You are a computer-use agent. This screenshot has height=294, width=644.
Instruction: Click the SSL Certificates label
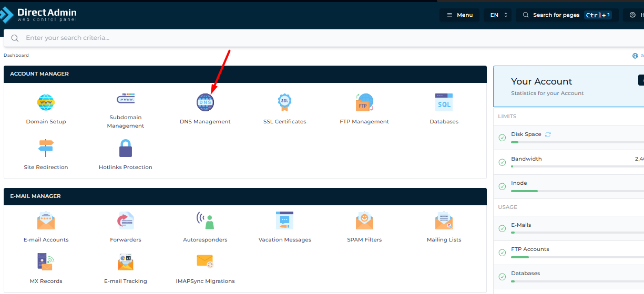tap(284, 122)
